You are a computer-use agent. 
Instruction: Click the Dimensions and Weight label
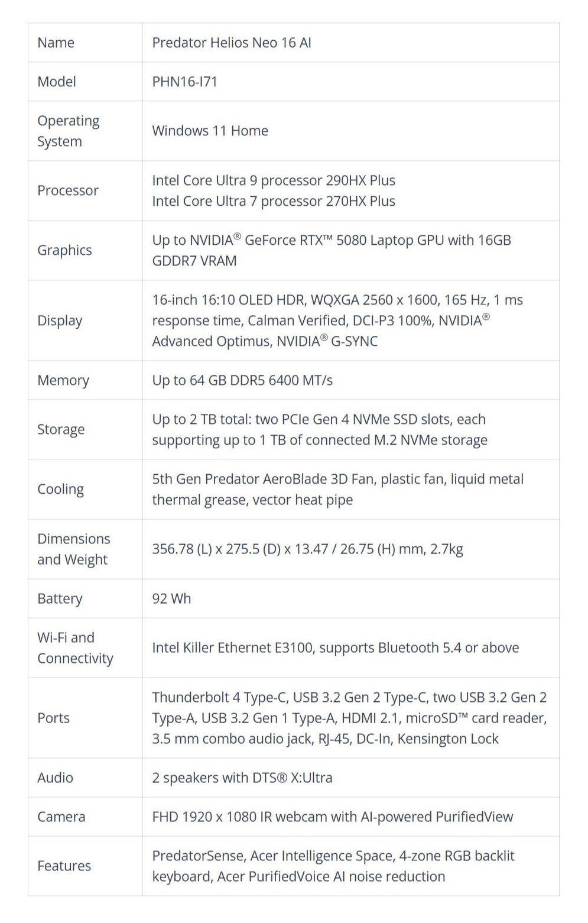(73, 549)
